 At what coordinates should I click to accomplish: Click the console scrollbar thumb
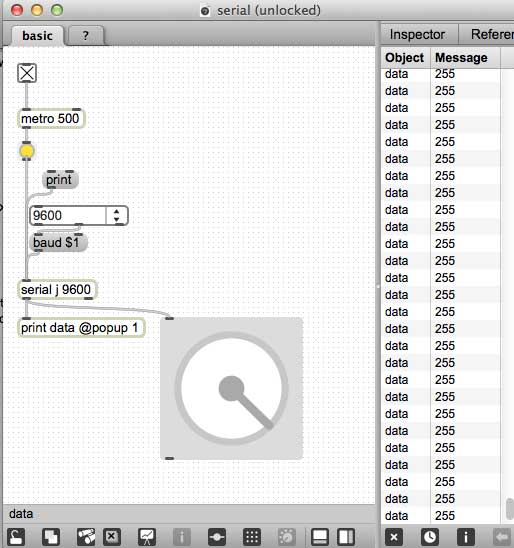510,509
